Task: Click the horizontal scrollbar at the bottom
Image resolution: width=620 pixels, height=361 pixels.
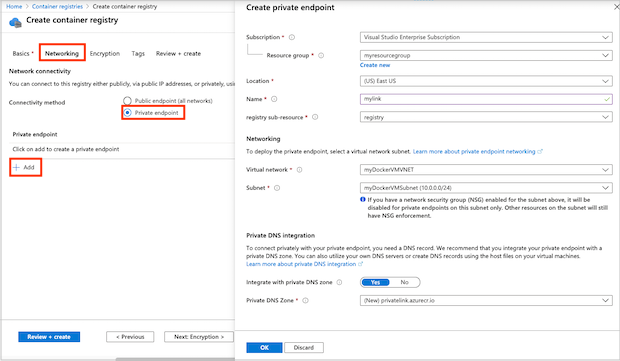Action: point(175,359)
